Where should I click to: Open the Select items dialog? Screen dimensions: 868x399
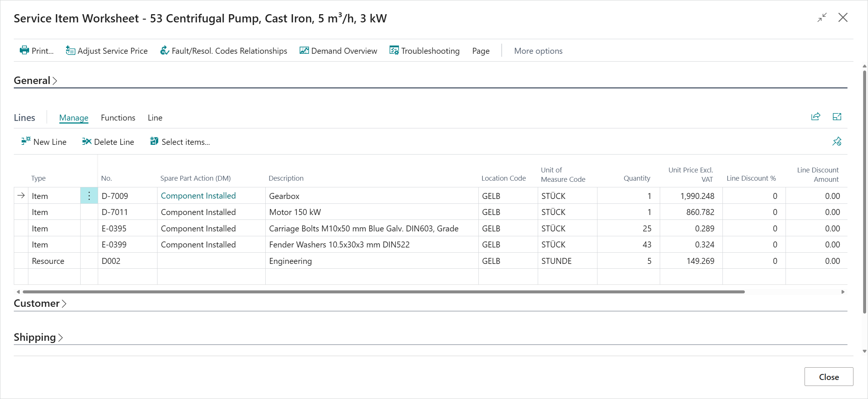[x=179, y=142]
